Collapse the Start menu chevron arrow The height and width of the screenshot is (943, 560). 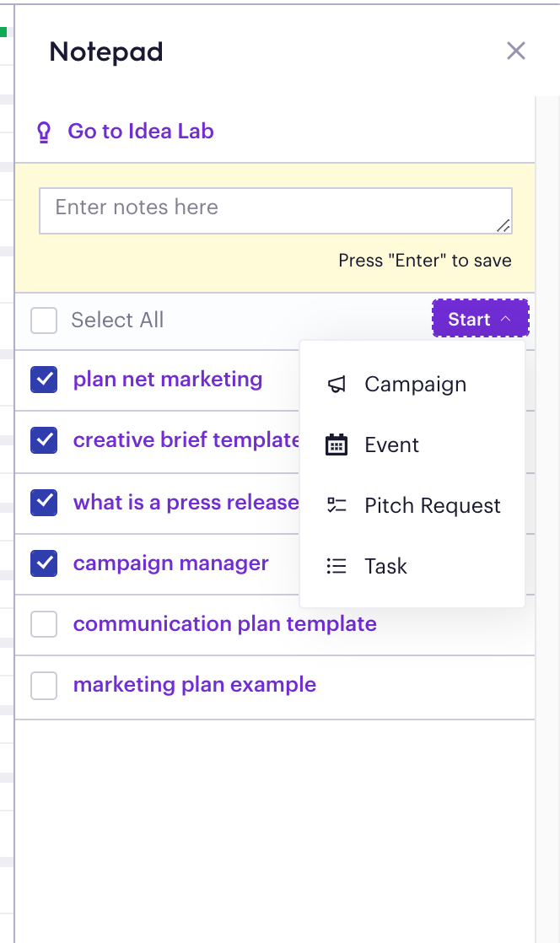(x=506, y=319)
